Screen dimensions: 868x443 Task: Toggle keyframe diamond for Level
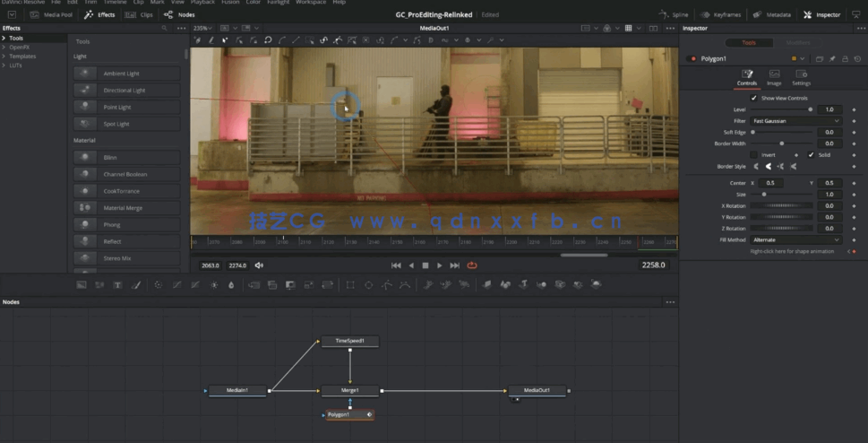(x=855, y=109)
